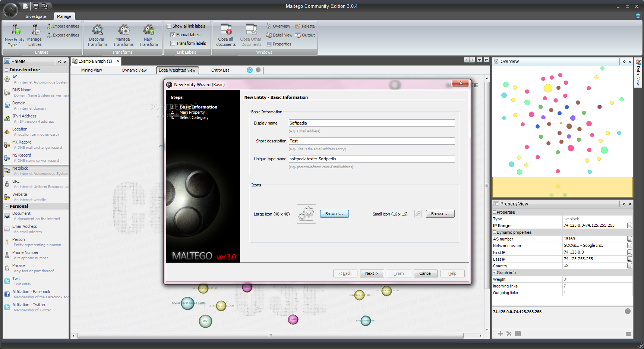
Task: Click Close Other Documents
Action: tap(251, 35)
